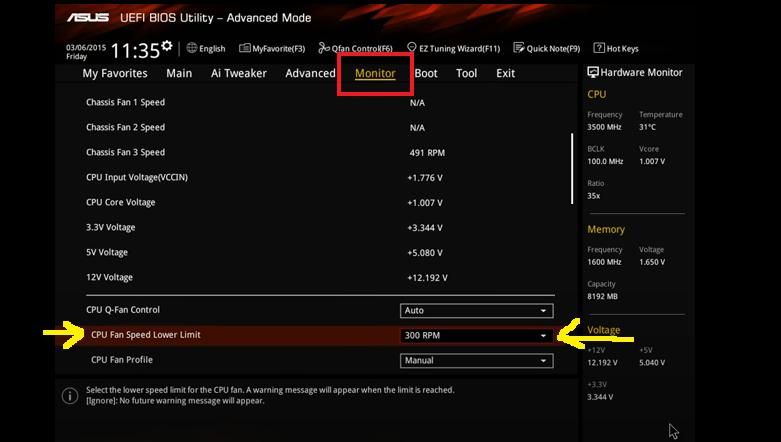
Task: Click the 1.650 V memory voltage
Action: point(652,262)
